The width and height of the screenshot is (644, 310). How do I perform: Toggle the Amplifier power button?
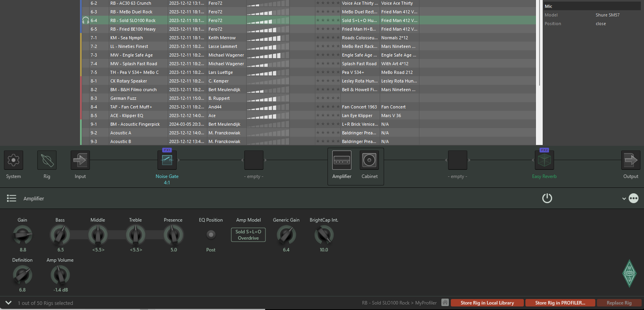(547, 198)
